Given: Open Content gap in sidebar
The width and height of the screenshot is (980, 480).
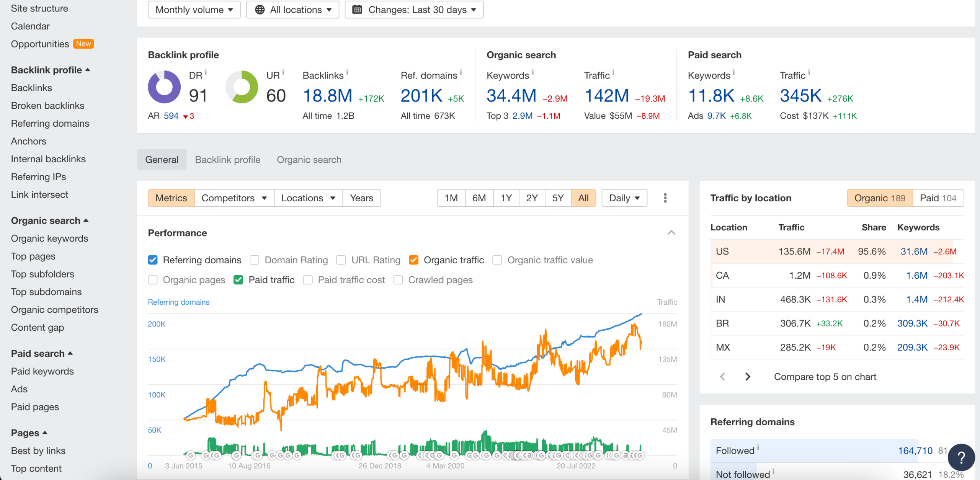Looking at the screenshot, I should (x=38, y=328).
